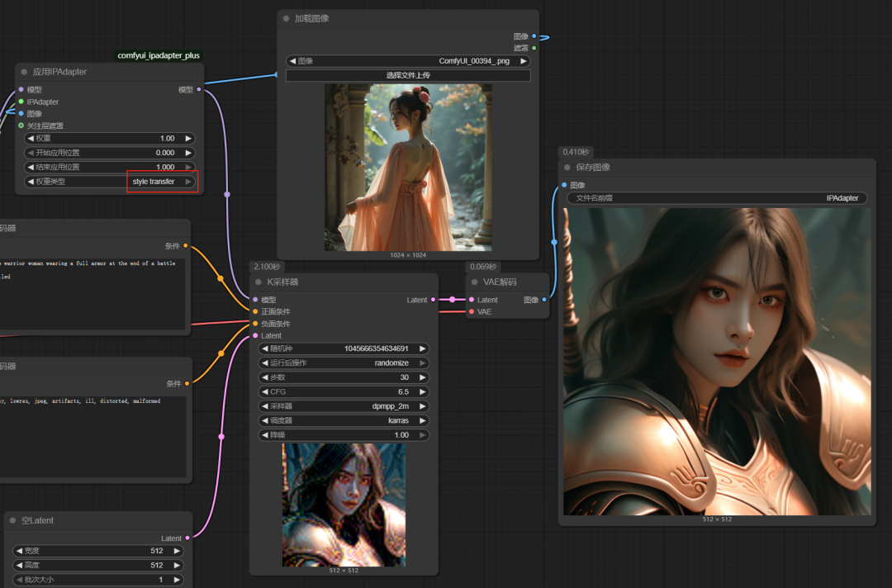892x588 pixels.
Task: Switch to previous image file with left arrow
Action: click(x=293, y=61)
